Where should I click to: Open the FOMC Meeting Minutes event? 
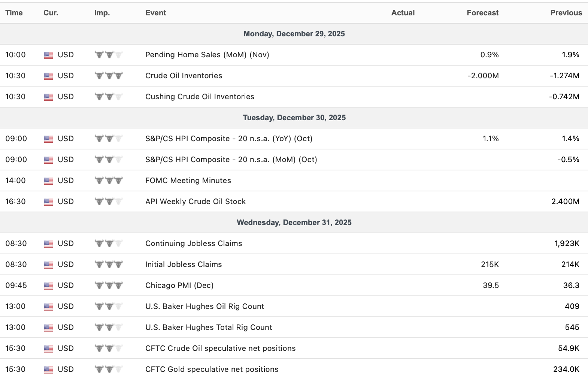(188, 181)
